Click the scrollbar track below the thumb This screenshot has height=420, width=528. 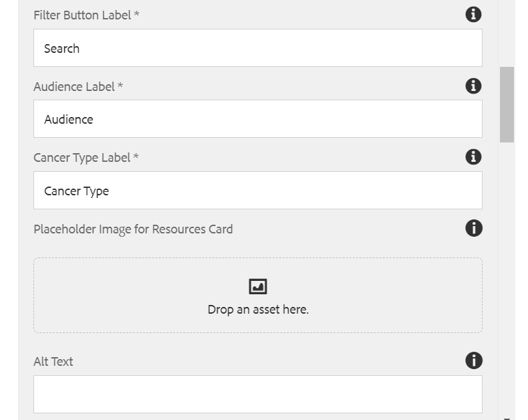click(507, 276)
